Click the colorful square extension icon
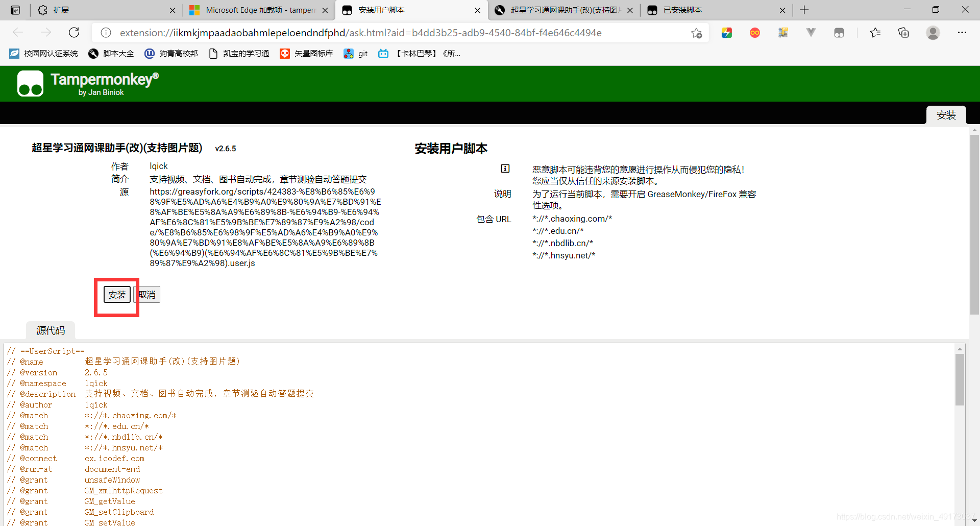Image resolution: width=980 pixels, height=526 pixels. tap(727, 33)
